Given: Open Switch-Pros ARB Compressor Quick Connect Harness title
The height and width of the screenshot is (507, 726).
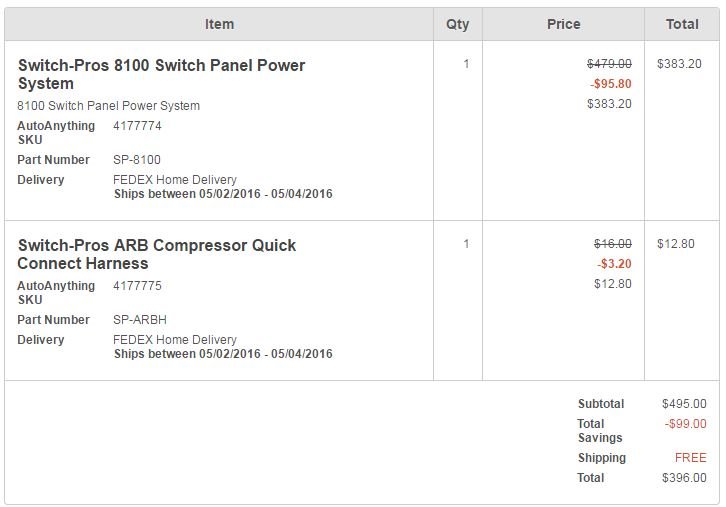Looking at the screenshot, I should 156,254.
